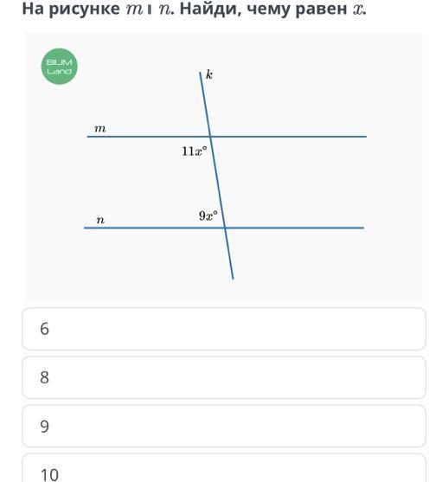448x482 pixels.
Task: Click the 9x° angle label
Action: pyautogui.click(x=208, y=215)
